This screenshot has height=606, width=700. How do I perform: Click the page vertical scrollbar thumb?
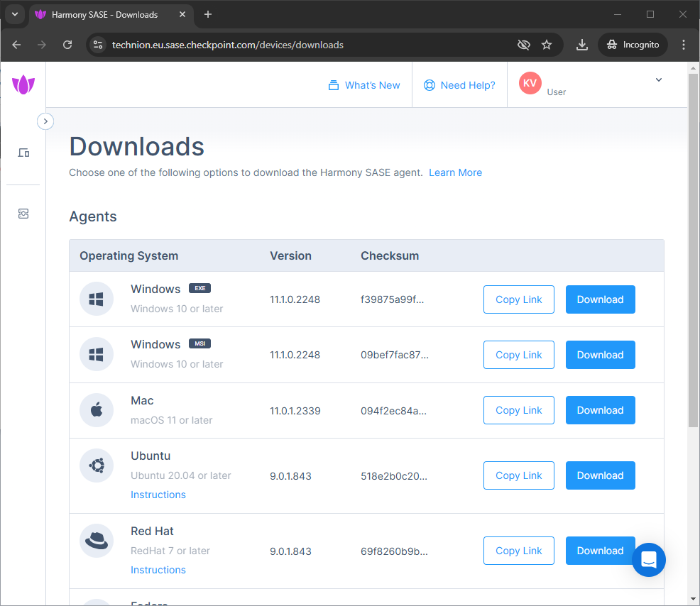click(x=693, y=250)
